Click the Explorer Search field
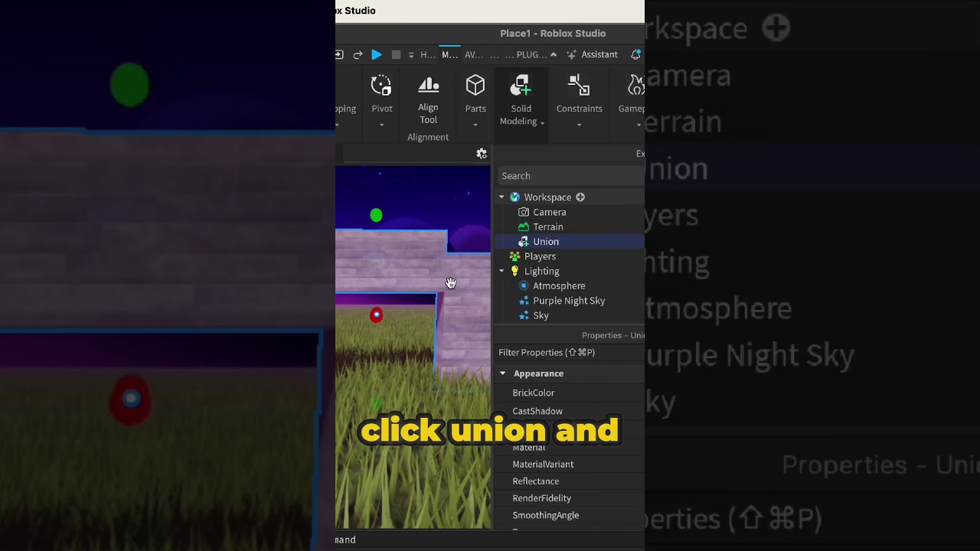This screenshot has height=551, width=980. click(571, 176)
